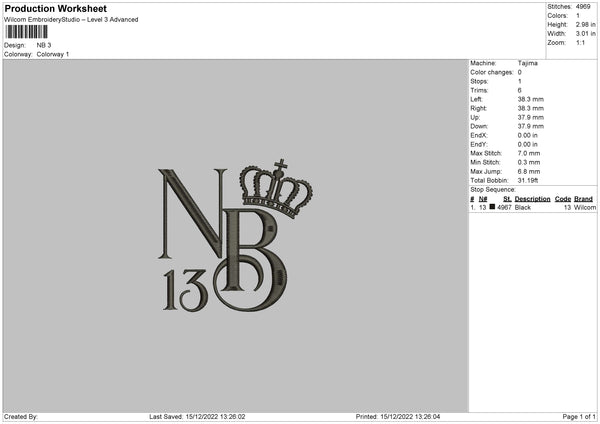Click the Stop Sequence heading

click(493, 190)
